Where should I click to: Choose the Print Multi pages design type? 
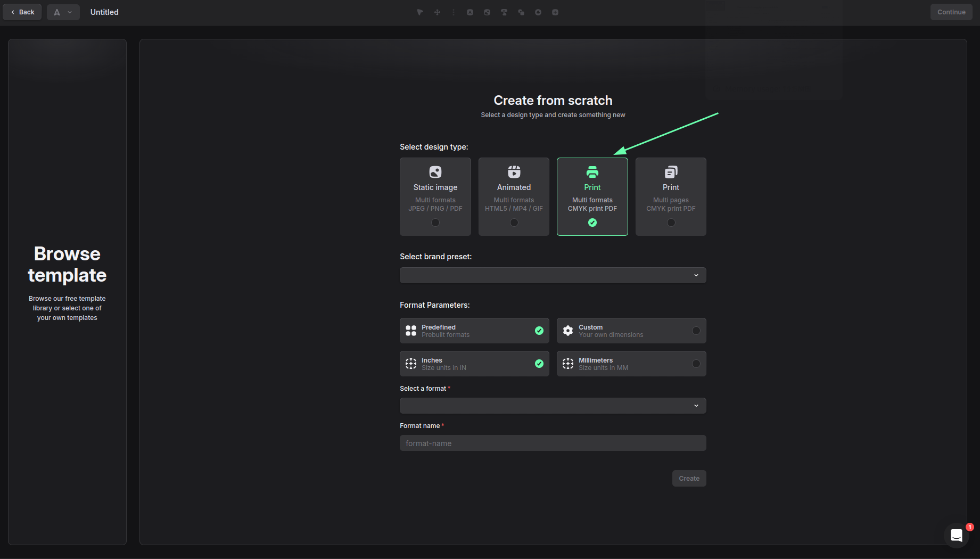coord(671,196)
